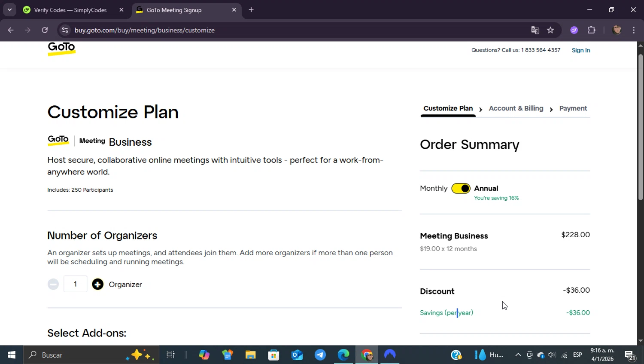Open the notification center with 21 badge
The height and width of the screenshot is (364, 644).
pyautogui.click(x=630, y=355)
